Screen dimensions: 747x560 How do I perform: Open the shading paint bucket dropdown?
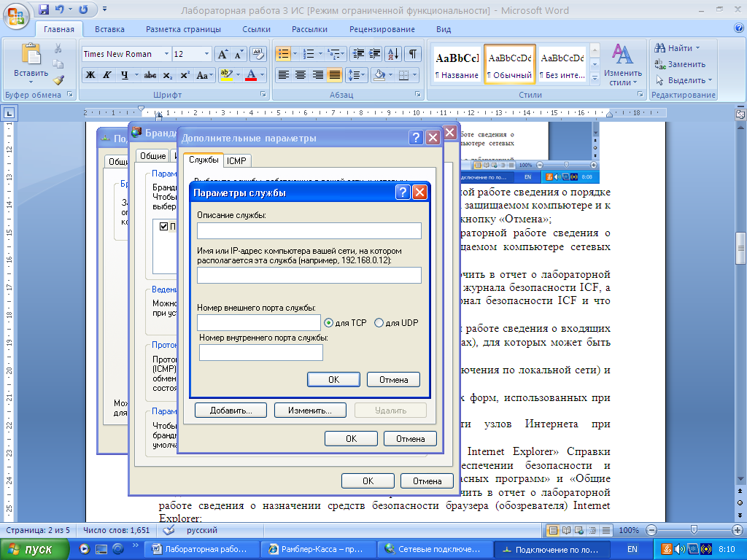click(x=390, y=75)
